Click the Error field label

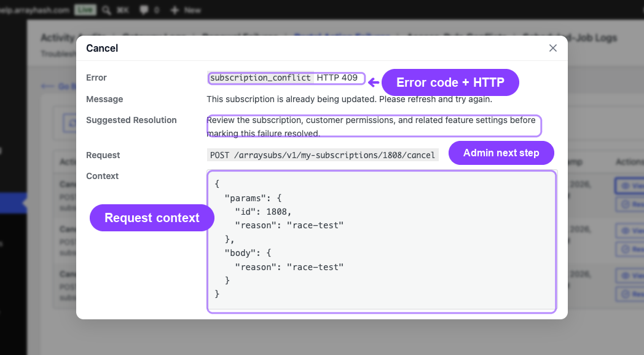click(x=96, y=78)
